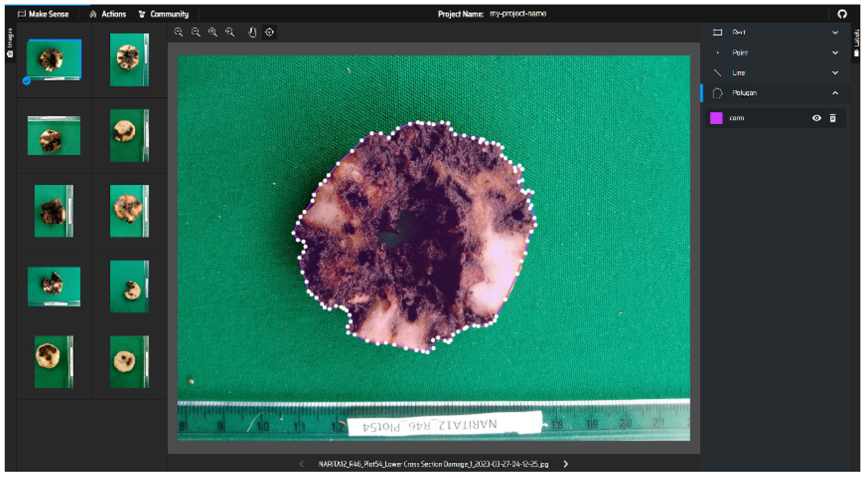The image size is (868, 478).
Task: Delete the corm polygon label
Action: (833, 118)
